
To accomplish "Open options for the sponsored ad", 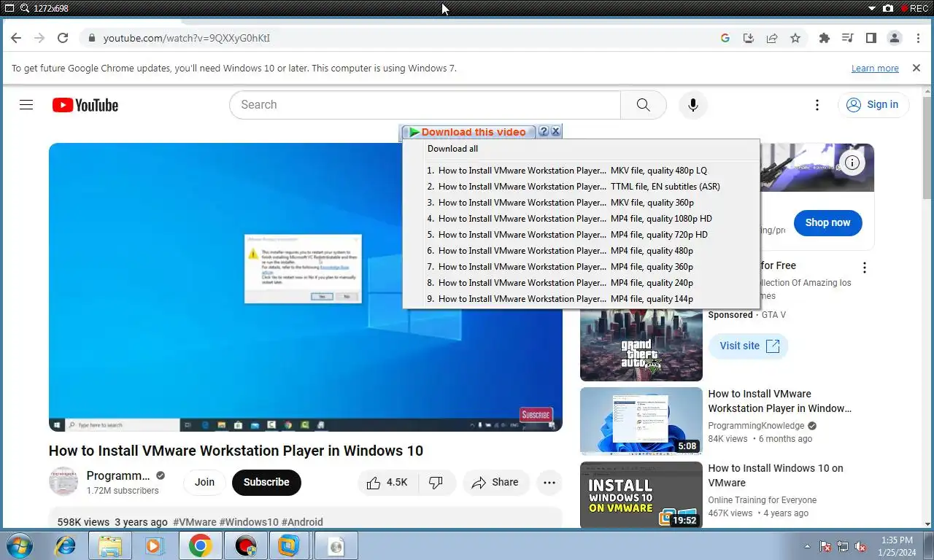I will point(865,268).
